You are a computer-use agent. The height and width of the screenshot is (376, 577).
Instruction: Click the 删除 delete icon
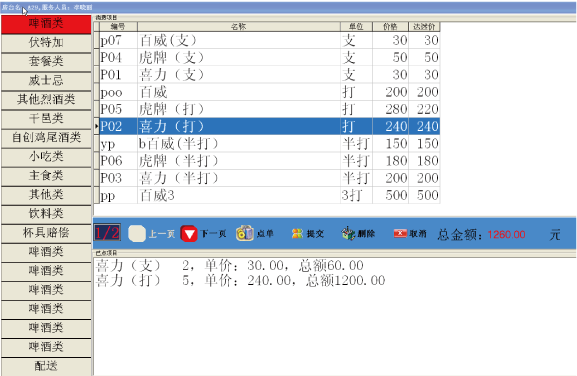[348, 233]
